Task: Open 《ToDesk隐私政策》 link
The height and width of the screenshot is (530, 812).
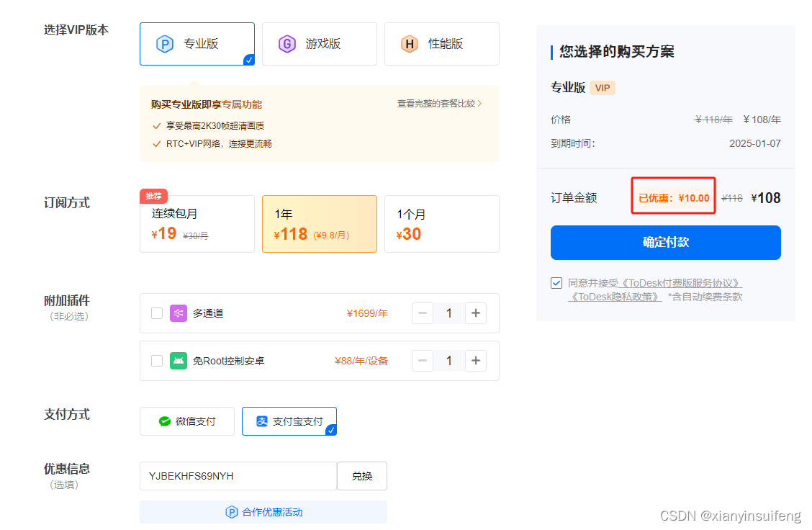Action: [615, 297]
